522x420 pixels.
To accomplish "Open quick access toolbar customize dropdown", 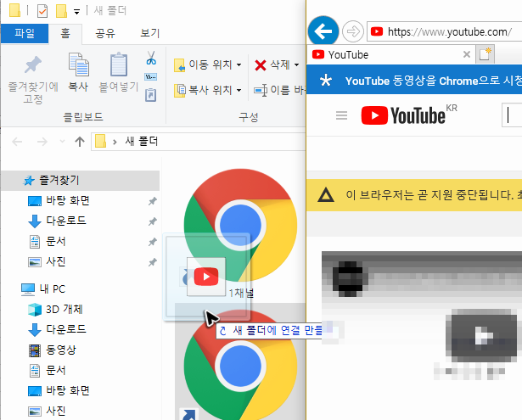I will [x=76, y=12].
